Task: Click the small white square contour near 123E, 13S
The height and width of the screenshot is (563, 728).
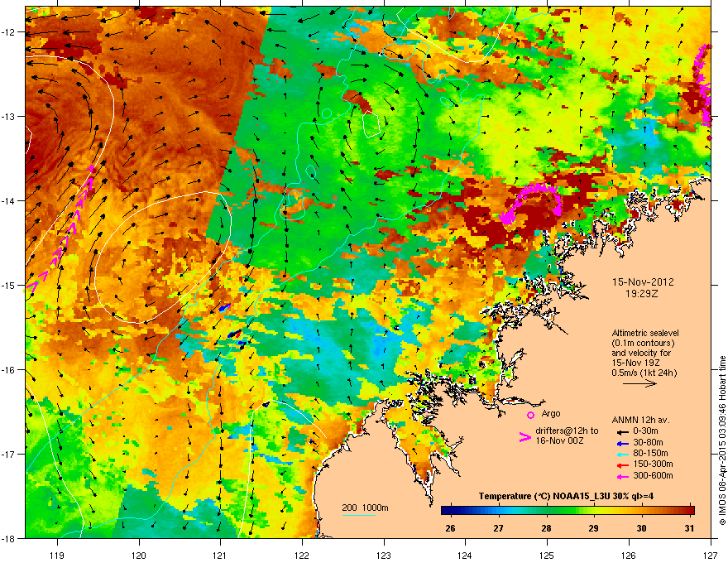Action: click(371, 124)
